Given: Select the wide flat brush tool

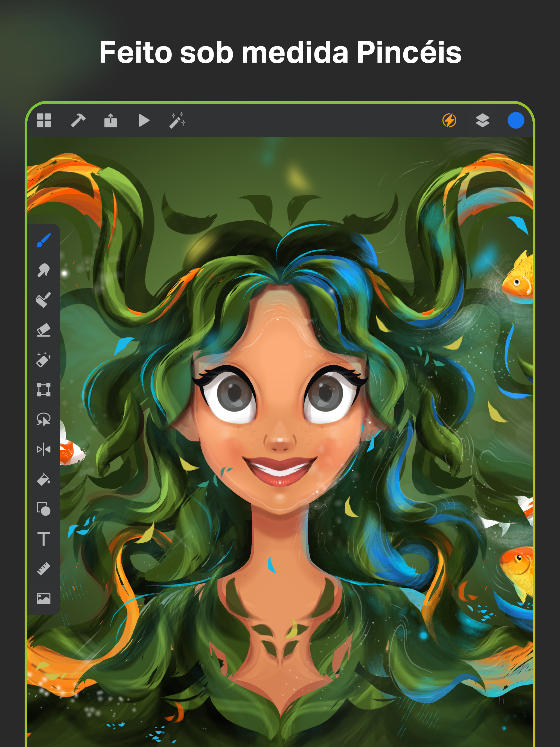Looking at the screenshot, I should [x=43, y=300].
